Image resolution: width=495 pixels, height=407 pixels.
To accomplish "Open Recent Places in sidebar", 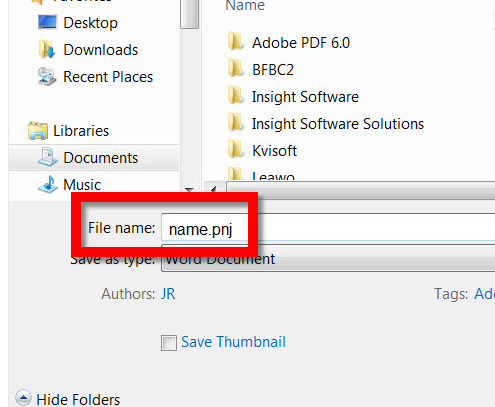I will tap(95, 77).
